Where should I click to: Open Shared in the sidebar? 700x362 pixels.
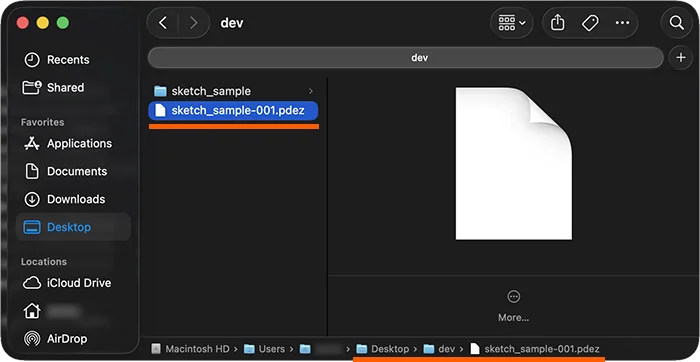click(x=74, y=87)
